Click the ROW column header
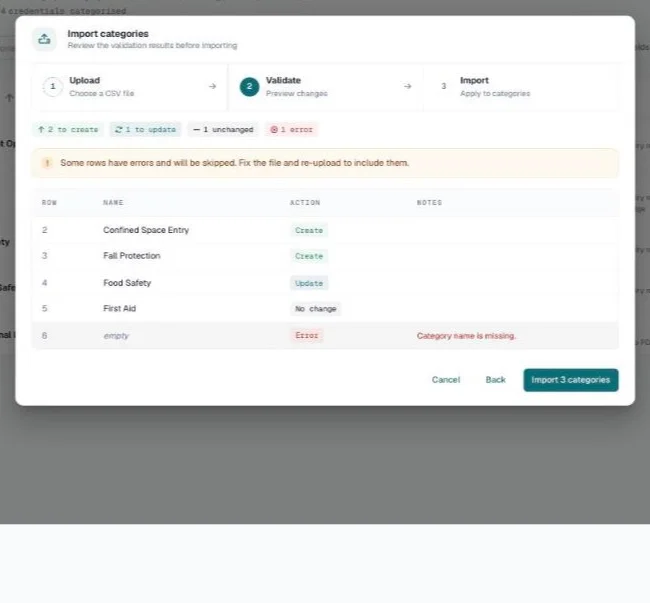650x603 pixels. pos(49,203)
